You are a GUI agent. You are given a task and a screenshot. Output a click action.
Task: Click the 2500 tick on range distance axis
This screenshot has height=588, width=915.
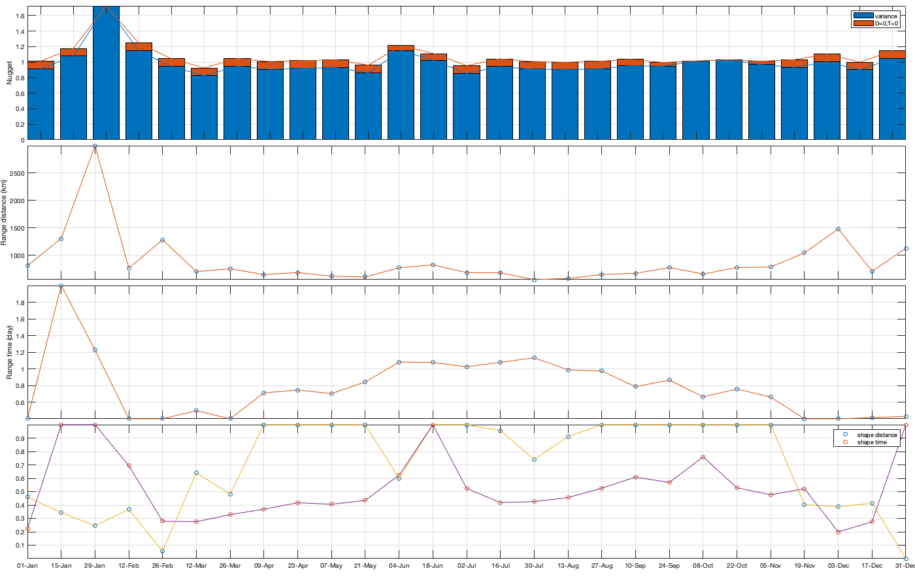click(17, 173)
